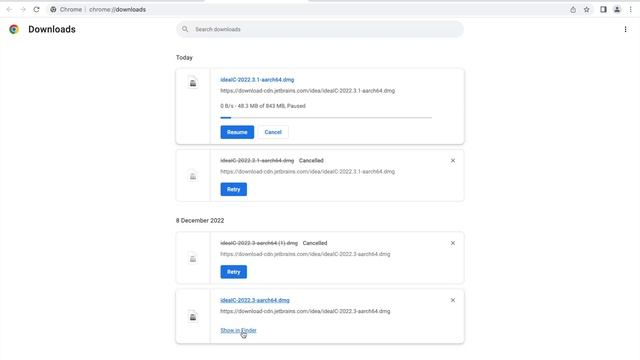Image resolution: width=640 pixels, height=360 pixels.
Task: Click the URL under the paused download
Action: pos(307,91)
